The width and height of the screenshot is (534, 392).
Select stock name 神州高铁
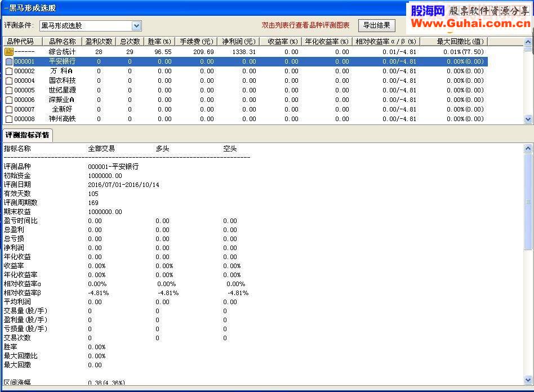(62, 118)
